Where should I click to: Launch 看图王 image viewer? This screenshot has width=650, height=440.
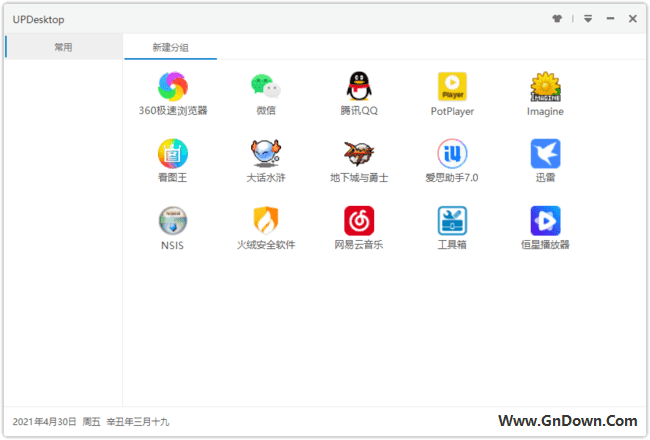point(173,153)
